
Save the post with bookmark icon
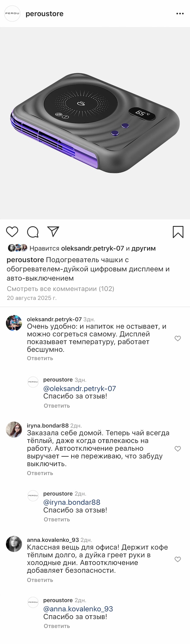click(x=178, y=232)
